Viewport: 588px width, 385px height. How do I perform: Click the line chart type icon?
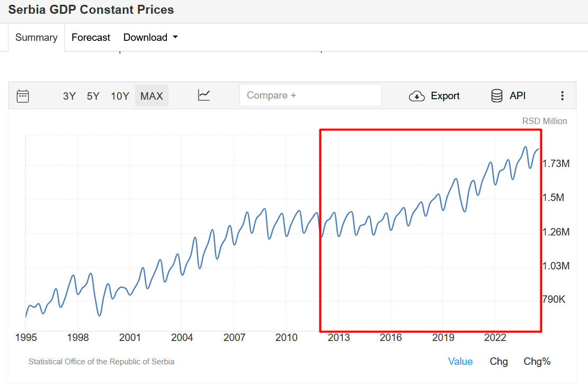pos(204,95)
